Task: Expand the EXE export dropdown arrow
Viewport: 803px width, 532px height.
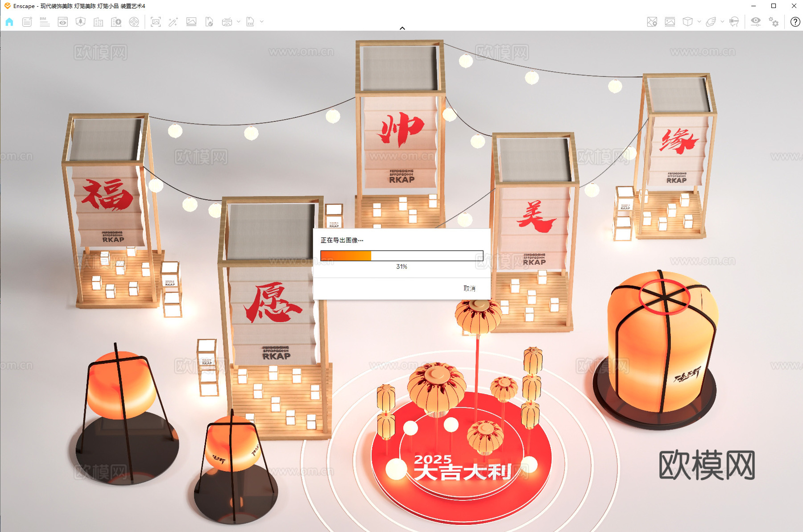Action: [262, 21]
